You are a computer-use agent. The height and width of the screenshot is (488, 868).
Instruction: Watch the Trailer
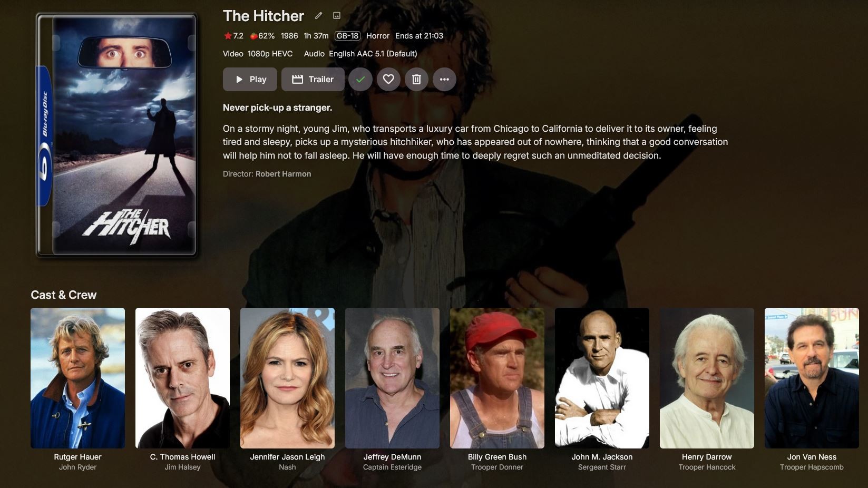click(x=313, y=79)
